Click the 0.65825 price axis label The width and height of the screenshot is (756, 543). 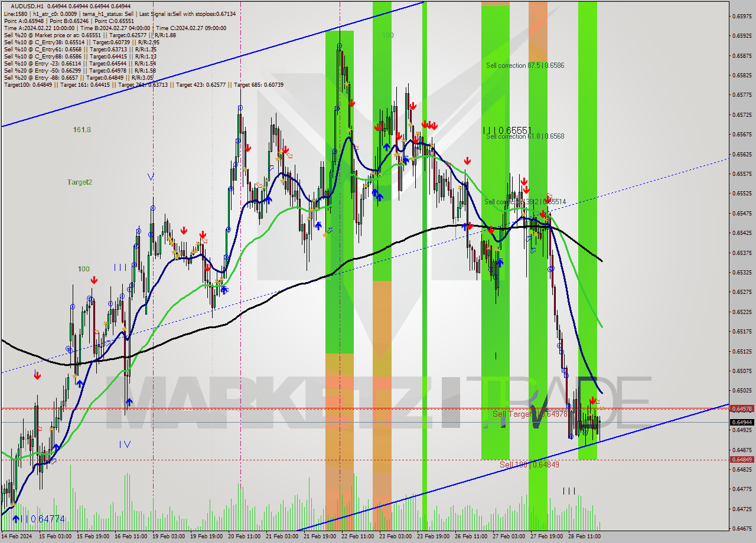click(x=742, y=75)
